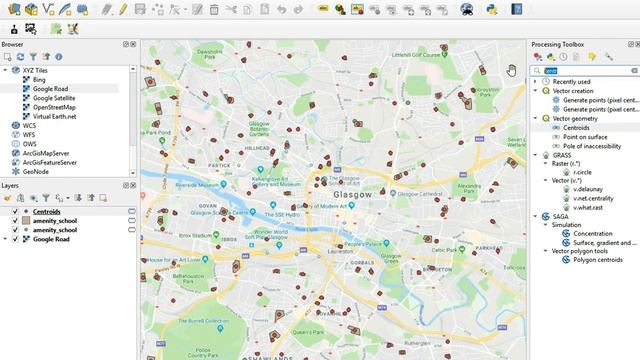The height and width of the screenshot is (360, 640).
Task: Hide the Google Road layer checkbox
Action: [x=15, y=239]
